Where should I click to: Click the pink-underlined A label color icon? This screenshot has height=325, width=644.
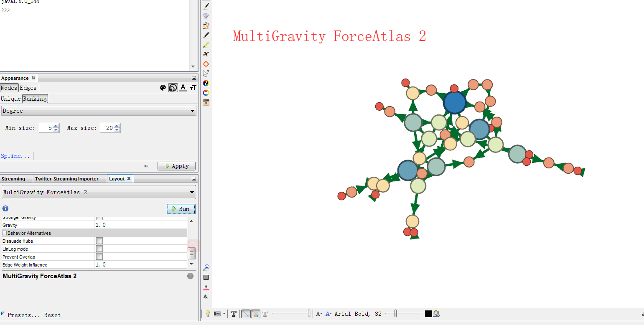[x=206, y=287]
